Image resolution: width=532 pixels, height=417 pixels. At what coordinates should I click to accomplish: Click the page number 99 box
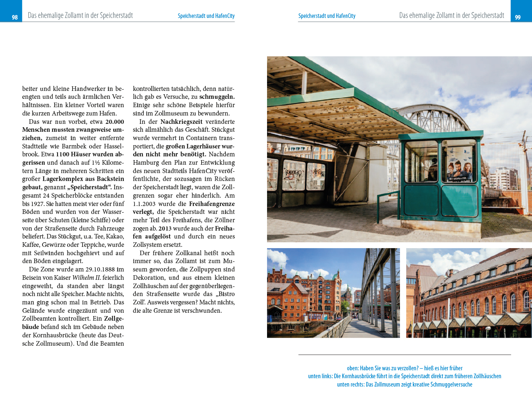coord(518,17)
